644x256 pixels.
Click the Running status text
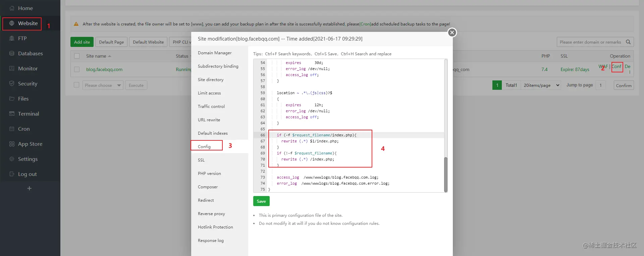point(183,69)
